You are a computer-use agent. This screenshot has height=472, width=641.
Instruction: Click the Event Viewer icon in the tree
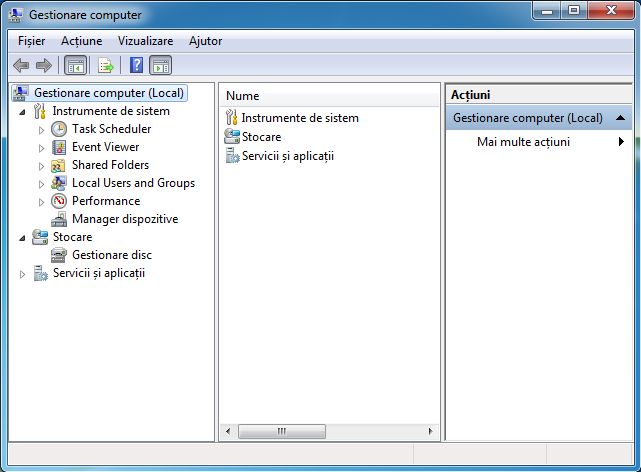click(x=59, y=147)
